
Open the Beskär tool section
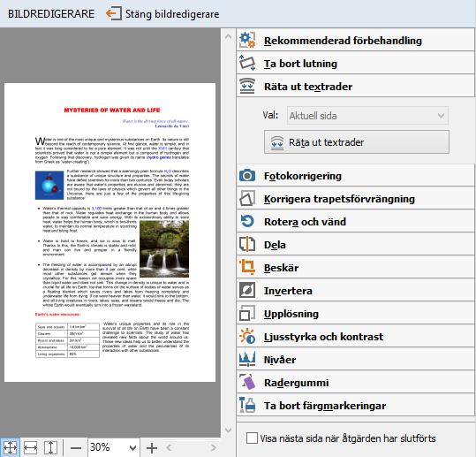click(x=355, y=267)
